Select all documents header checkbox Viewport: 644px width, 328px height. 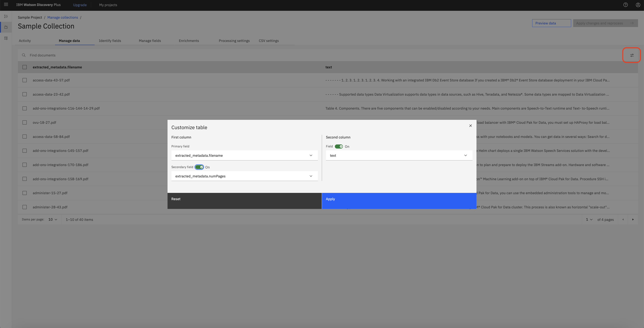tap(24, 67)
